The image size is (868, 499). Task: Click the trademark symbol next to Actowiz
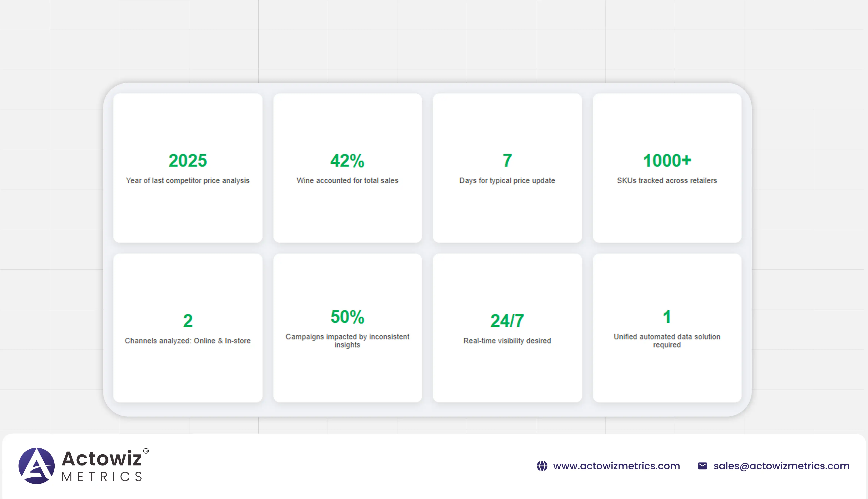coord(146,451)
